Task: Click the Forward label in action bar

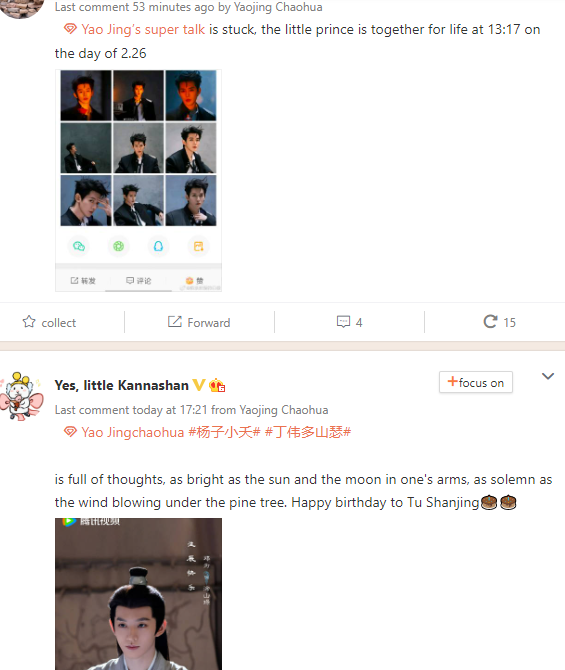Action: click(x=209, y=323)
